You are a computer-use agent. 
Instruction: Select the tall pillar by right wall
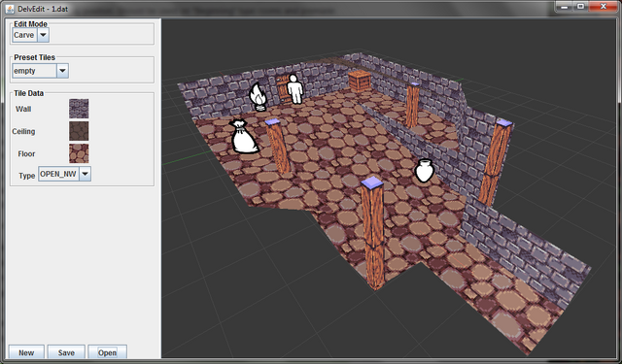pos(495,161)
